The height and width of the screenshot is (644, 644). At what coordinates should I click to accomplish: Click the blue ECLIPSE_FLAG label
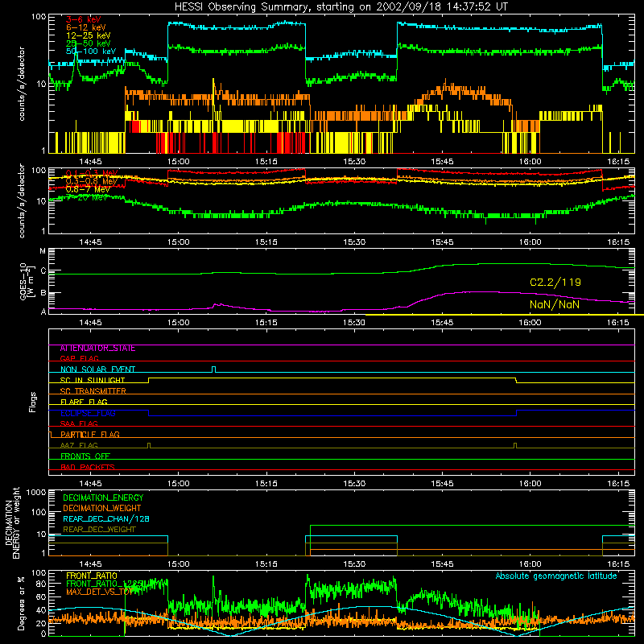[x=88, y=413]
